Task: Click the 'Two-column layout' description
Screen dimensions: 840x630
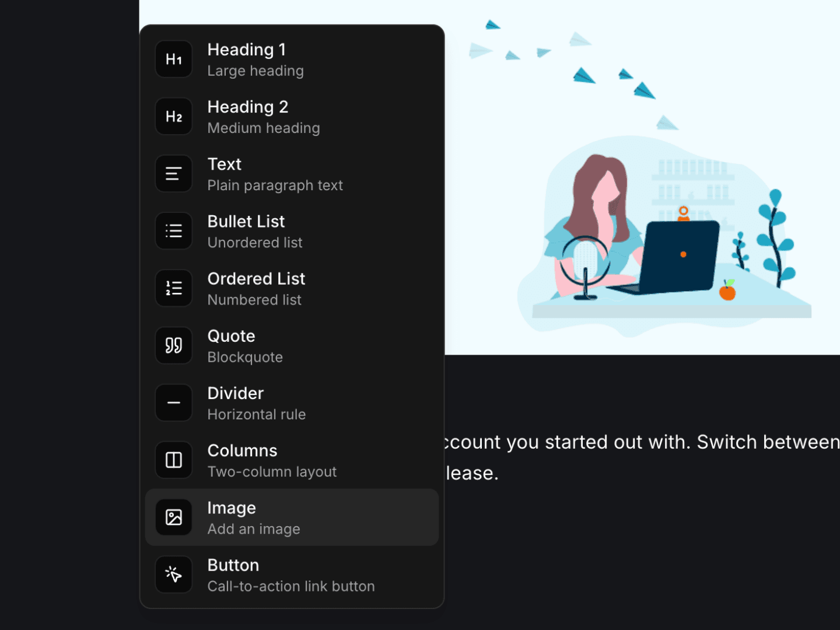Action: (x=272, y=471)
